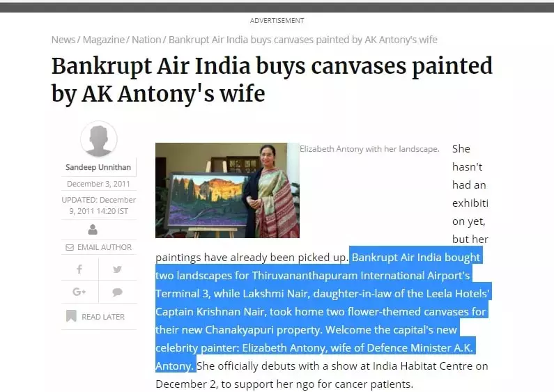Click the photo caption about Elizabeth Antony
The height and width of the screenshot is (392, 554).
point(369,149)
